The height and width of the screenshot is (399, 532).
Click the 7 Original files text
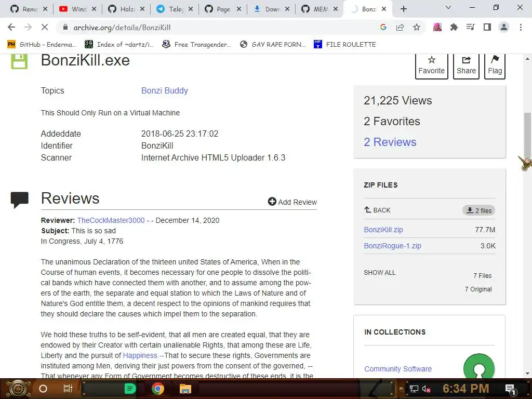click(478, 289)
